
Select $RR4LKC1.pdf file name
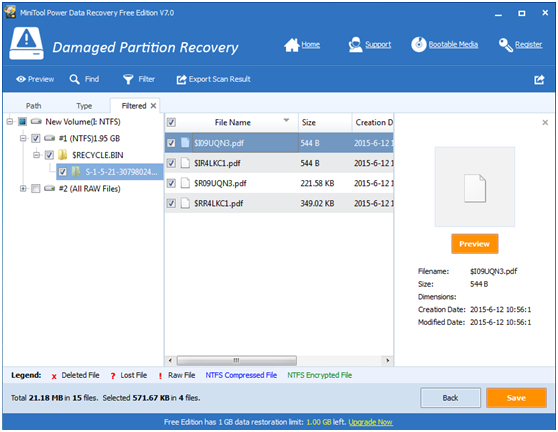[218, 204]
